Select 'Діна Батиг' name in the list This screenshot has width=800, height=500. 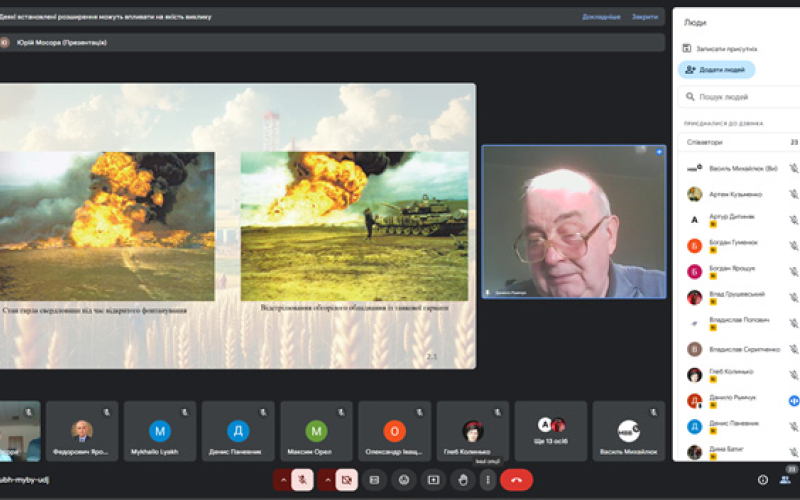[x=726, y=449]
